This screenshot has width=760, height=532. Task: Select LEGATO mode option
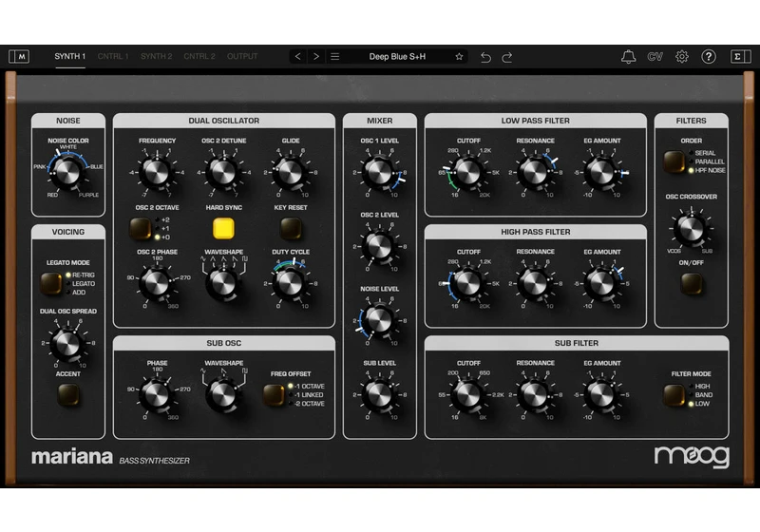point(80,283)
